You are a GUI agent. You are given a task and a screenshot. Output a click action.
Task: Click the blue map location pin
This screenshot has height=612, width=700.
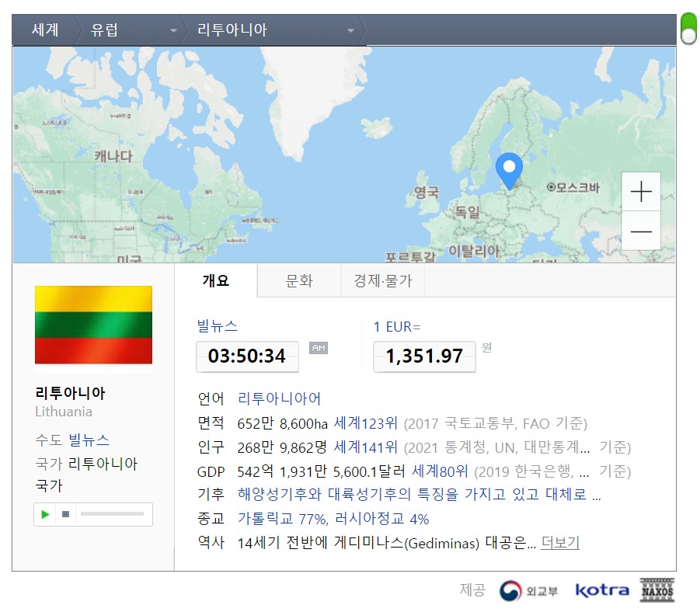[x=509, y=172]
